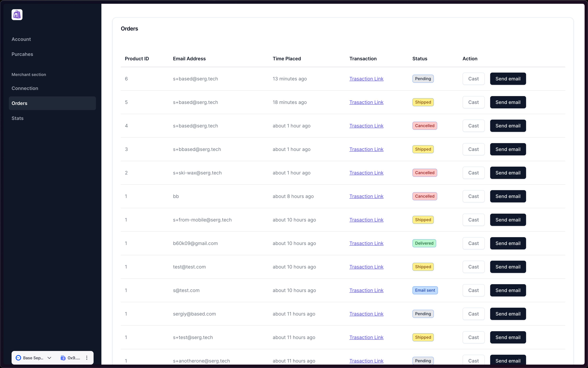
Task: Click the Base Sepolia network icon
Action: [18, 358]
